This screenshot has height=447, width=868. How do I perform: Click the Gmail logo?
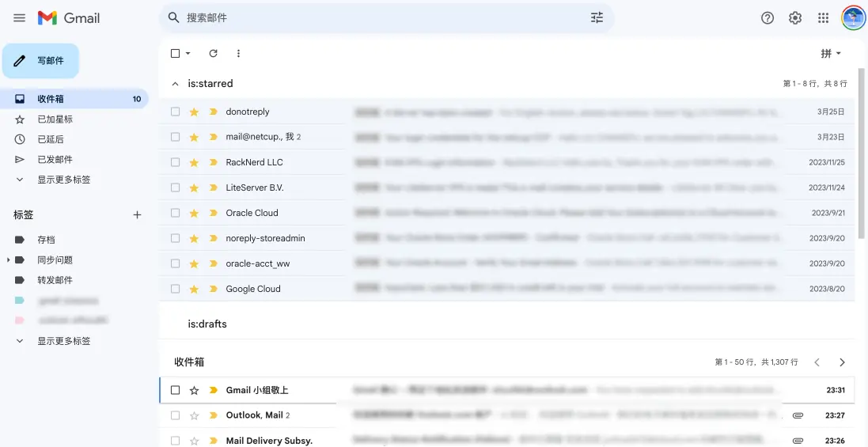(x=69, y=17)
